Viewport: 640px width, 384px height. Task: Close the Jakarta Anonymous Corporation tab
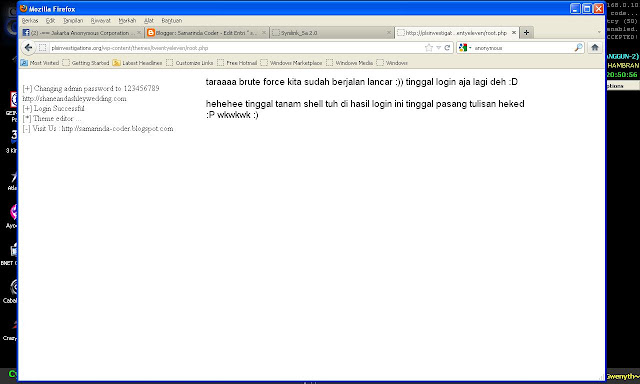pos(139,33)
